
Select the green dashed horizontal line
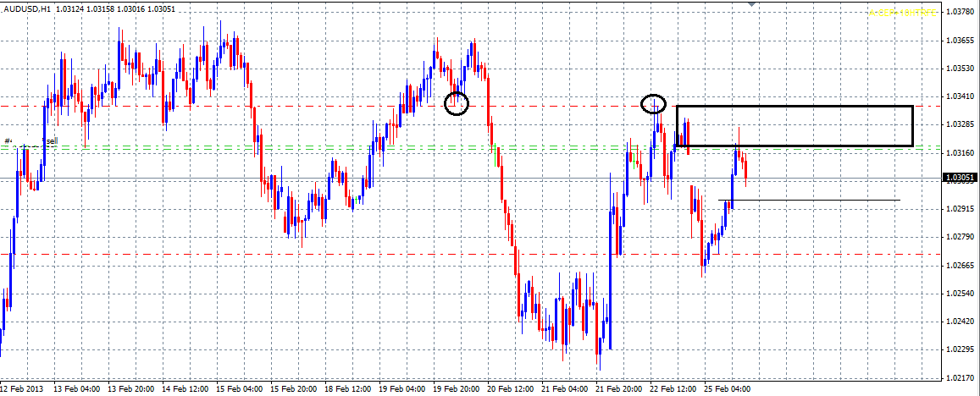(x=339, y=147)
